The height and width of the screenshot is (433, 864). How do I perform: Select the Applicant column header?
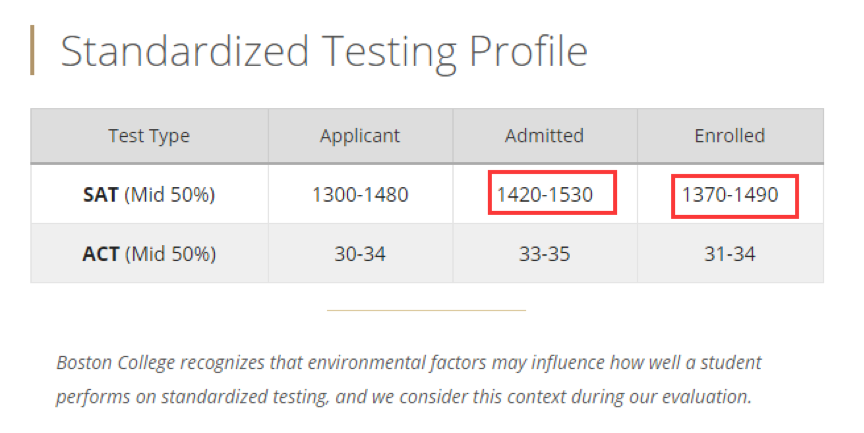click(360, 136)
